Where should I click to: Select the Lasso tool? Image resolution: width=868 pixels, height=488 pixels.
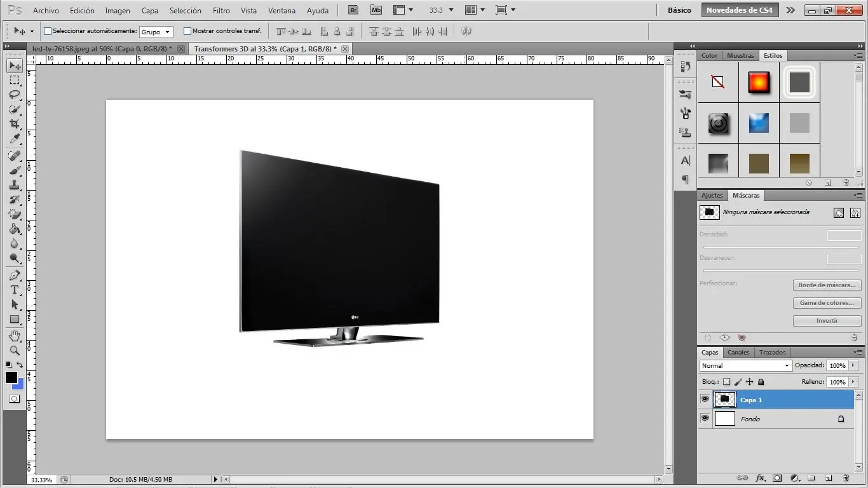click(15, 95)
